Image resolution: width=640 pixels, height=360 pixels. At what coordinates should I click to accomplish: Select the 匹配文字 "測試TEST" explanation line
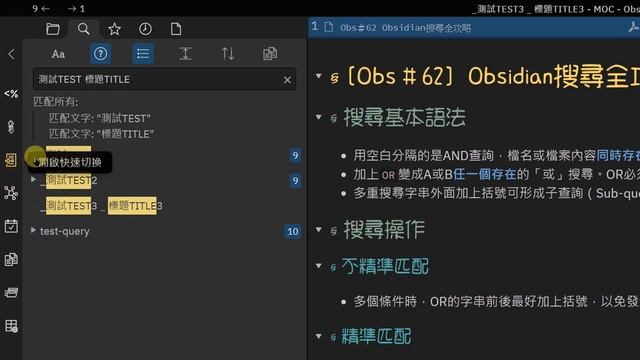click(100, 118)
